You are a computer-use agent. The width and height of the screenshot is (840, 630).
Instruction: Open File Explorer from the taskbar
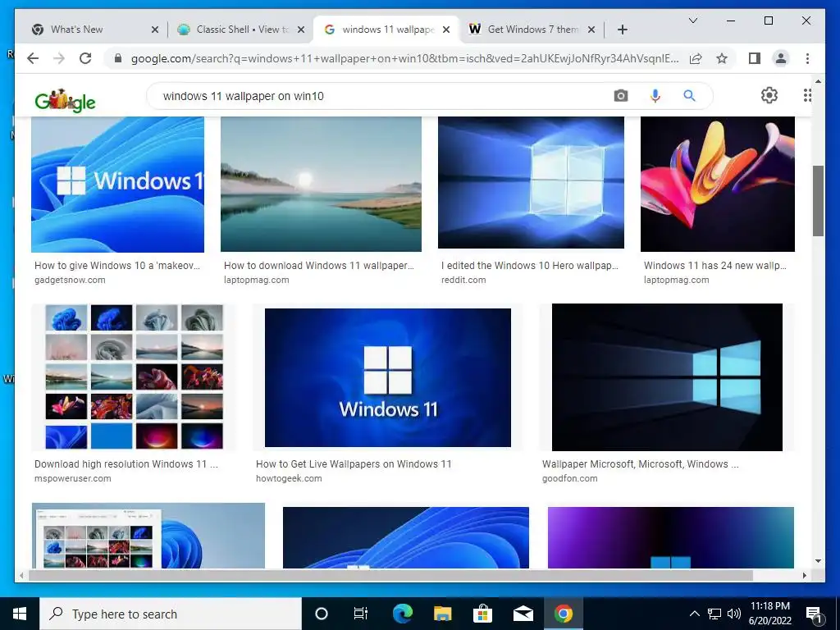[442, 614]
